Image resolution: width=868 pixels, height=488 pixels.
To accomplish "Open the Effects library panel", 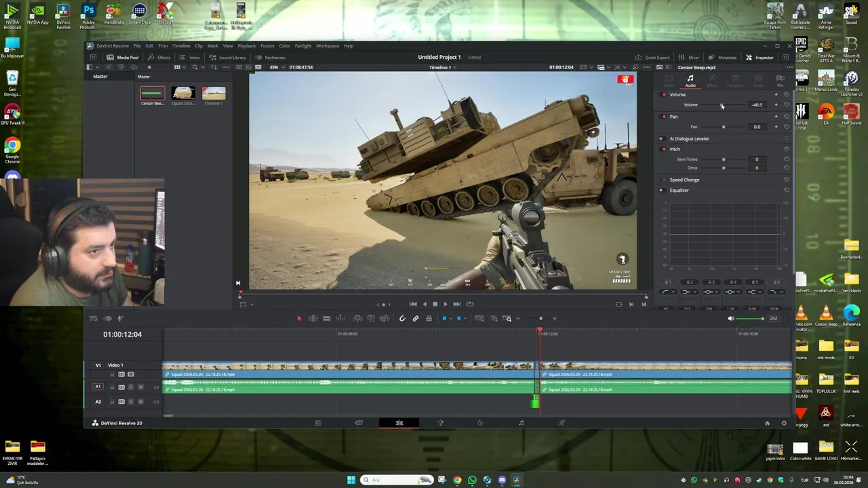I will [159, 58].
